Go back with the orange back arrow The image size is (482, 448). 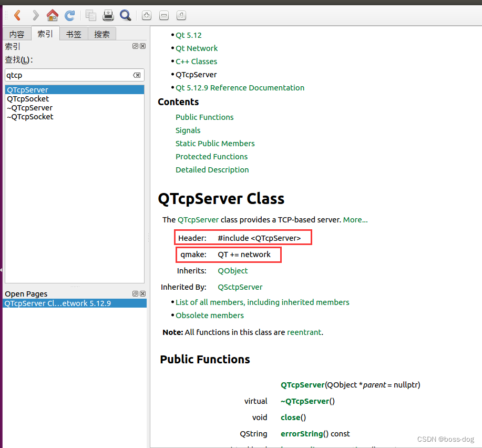(18, 15)
